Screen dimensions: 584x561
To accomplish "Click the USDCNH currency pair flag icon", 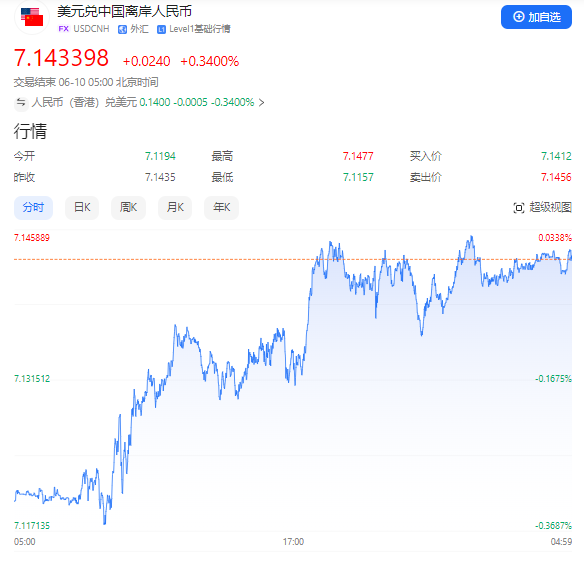I will coord(32,17).
